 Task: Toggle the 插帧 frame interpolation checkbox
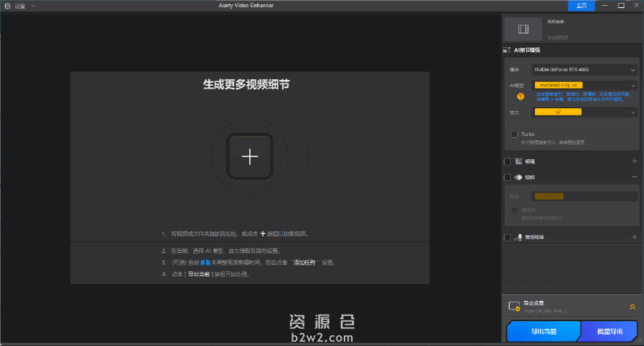tap(507, 177)
